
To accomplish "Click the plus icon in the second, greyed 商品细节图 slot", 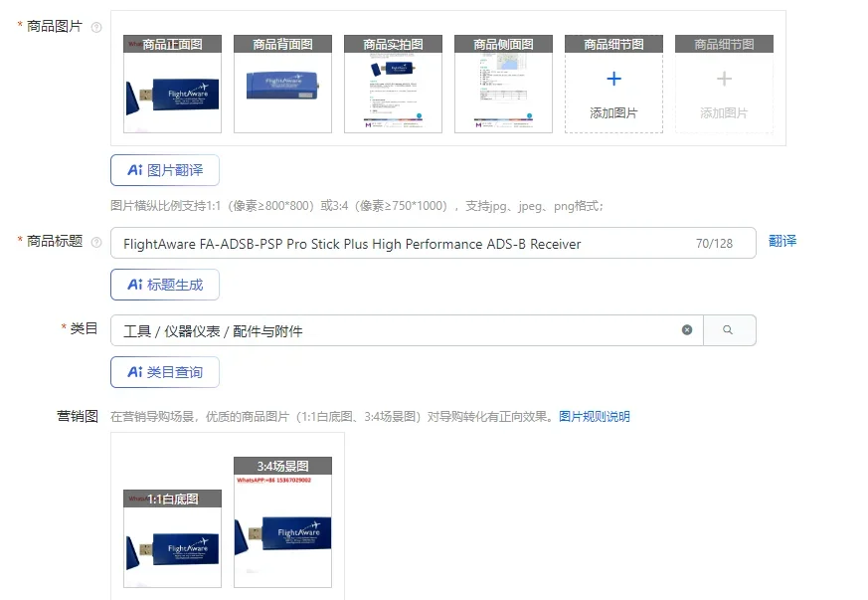I will click(x=724, y=79).
